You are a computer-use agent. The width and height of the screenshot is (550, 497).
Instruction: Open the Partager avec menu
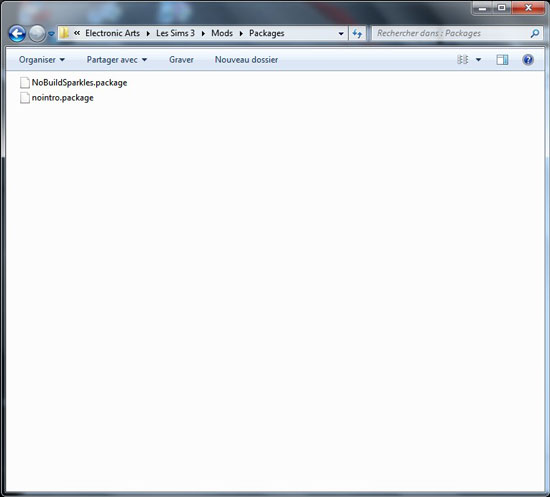click(116, 60)
